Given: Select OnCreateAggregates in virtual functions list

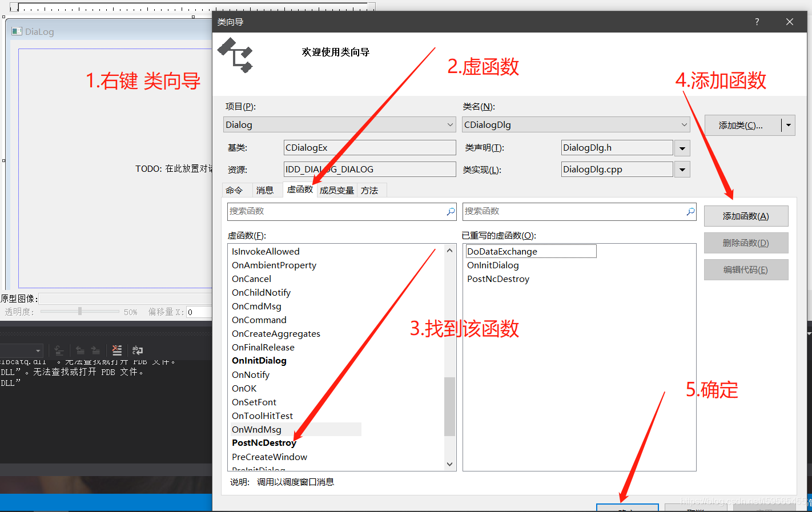Looking at the screenshot, I should pos(276,333).
